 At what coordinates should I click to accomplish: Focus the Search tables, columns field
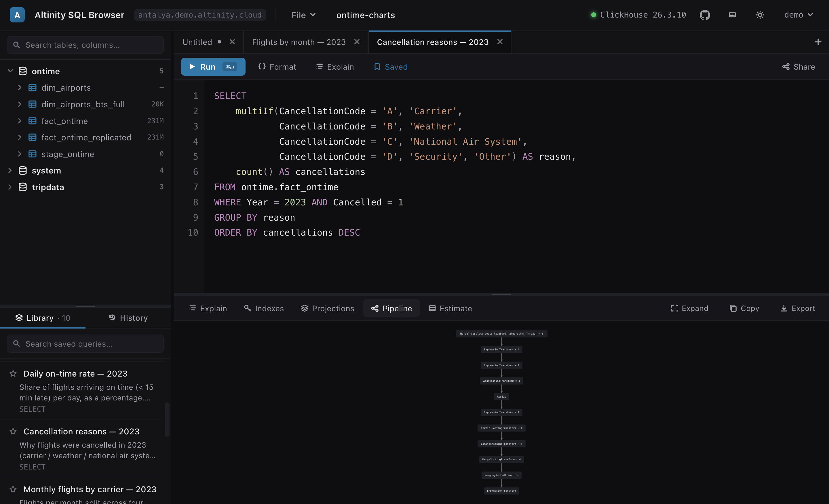click(85, 45)
